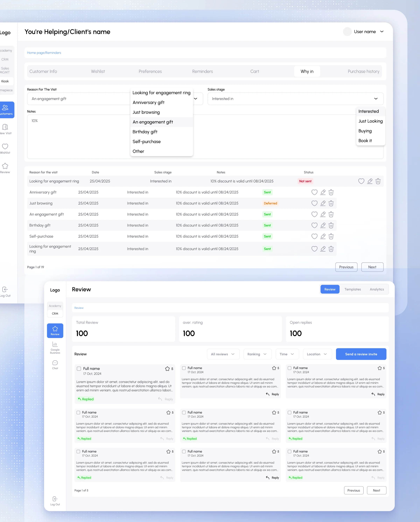Open New Visit in the sidebar
This screenshot has width=420, height=522.
pos(5,129)
